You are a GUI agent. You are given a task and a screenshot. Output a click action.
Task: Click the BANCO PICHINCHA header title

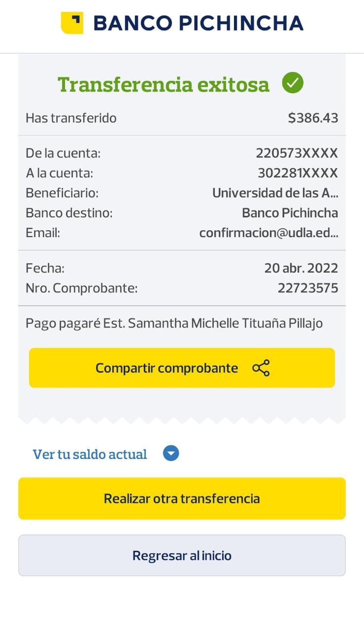[x=198, y=23]
